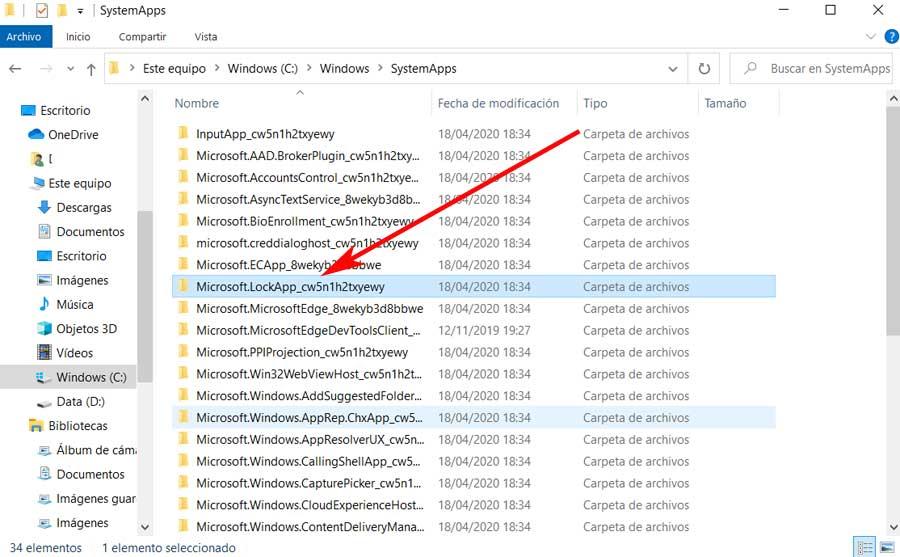Select Microsoft.Win32WebViewHost folder
The height and width of the screenshot is (557, 900).
point(474,374)
